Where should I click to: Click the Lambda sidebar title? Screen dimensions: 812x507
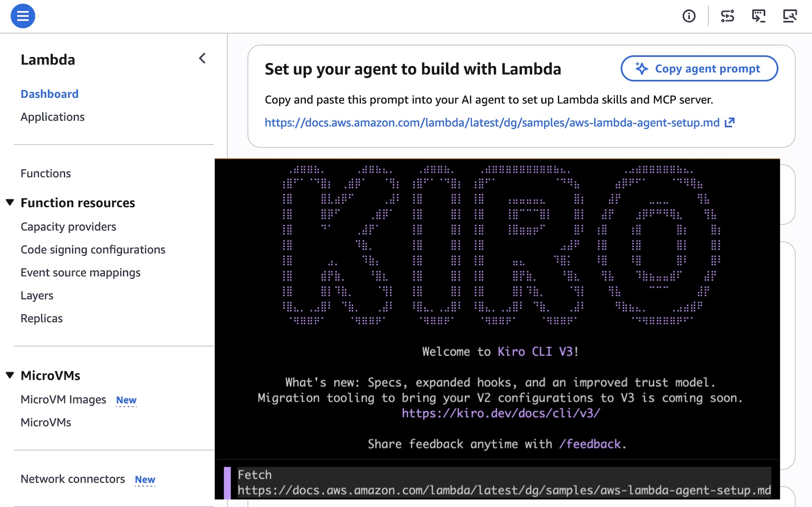[48, 60]
